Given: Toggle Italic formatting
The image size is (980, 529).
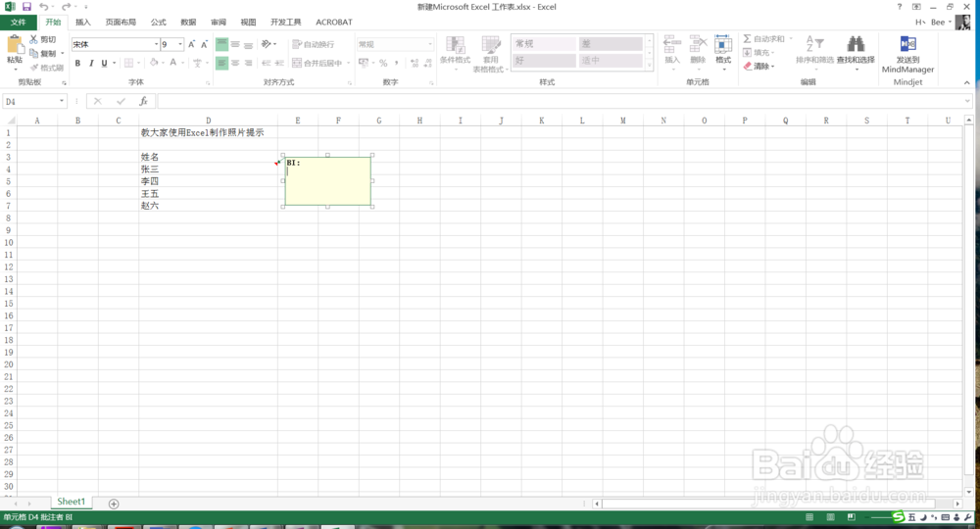Looking at the screenshot, I should coord(91,63).
